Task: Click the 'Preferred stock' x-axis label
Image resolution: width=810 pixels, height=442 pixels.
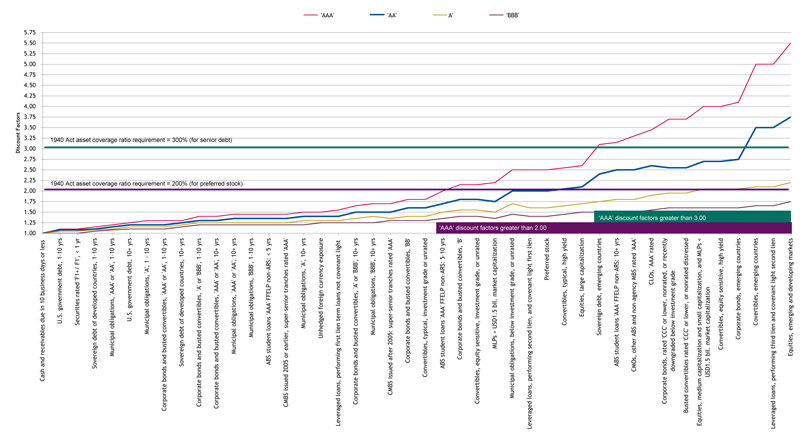Action: tap(546, 259)
